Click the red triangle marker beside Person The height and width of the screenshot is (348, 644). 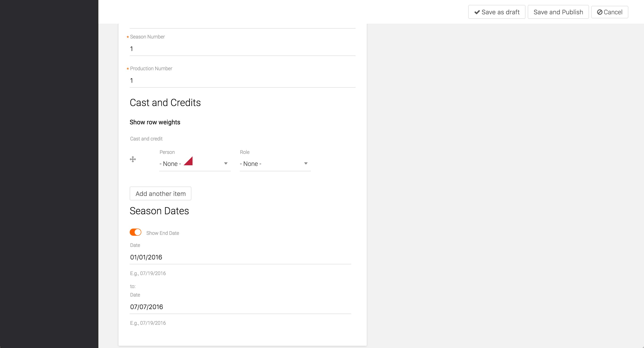(189, 162)
